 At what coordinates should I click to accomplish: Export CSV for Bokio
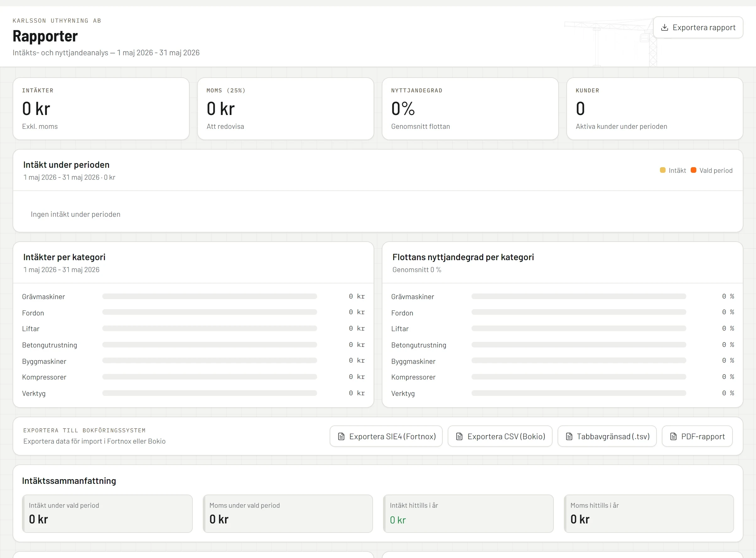pos(500,436)
